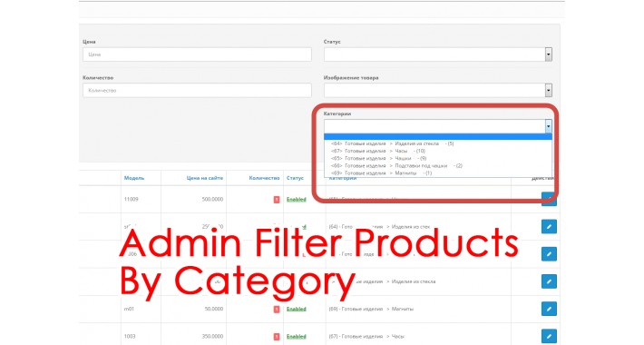644x345 pixels.
Task: Click the pencil edit button for model 1003
Action: 549,336
